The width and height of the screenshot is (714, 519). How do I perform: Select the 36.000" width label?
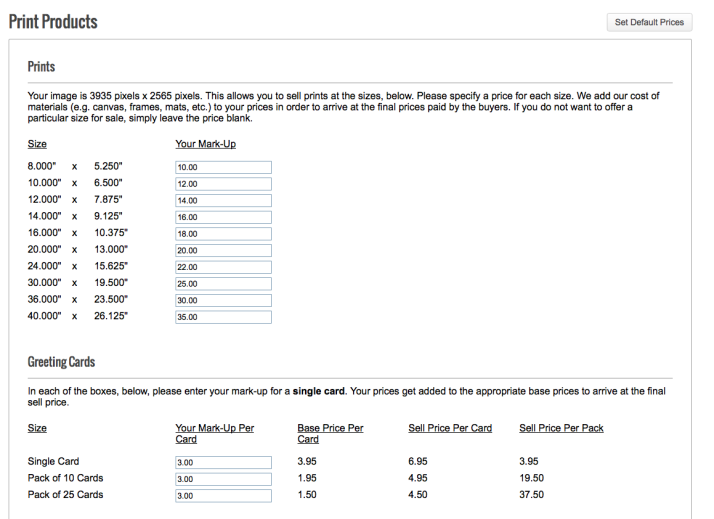pyautogui.click(x=44, y=299)
